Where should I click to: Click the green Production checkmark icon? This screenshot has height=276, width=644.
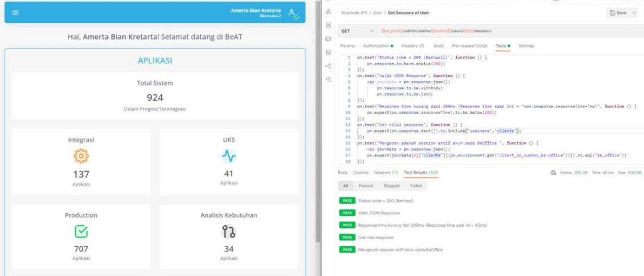click(81, 232)
